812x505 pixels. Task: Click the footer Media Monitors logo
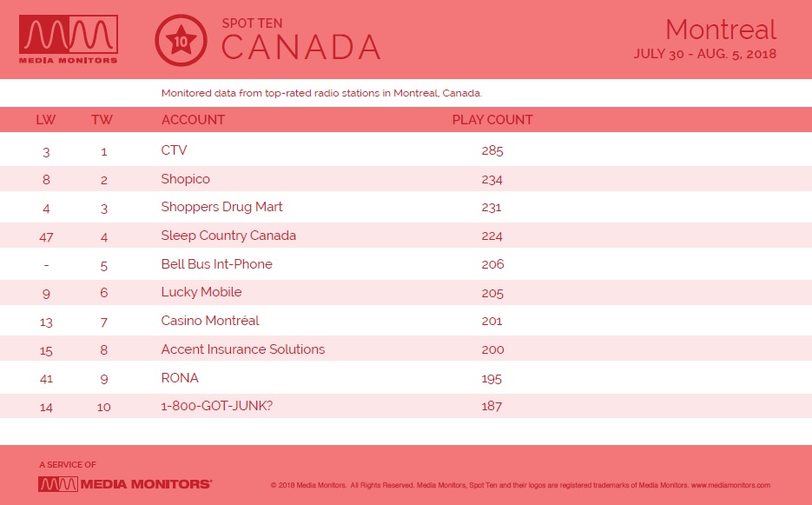pyautogui.click(x=125, y=484)
